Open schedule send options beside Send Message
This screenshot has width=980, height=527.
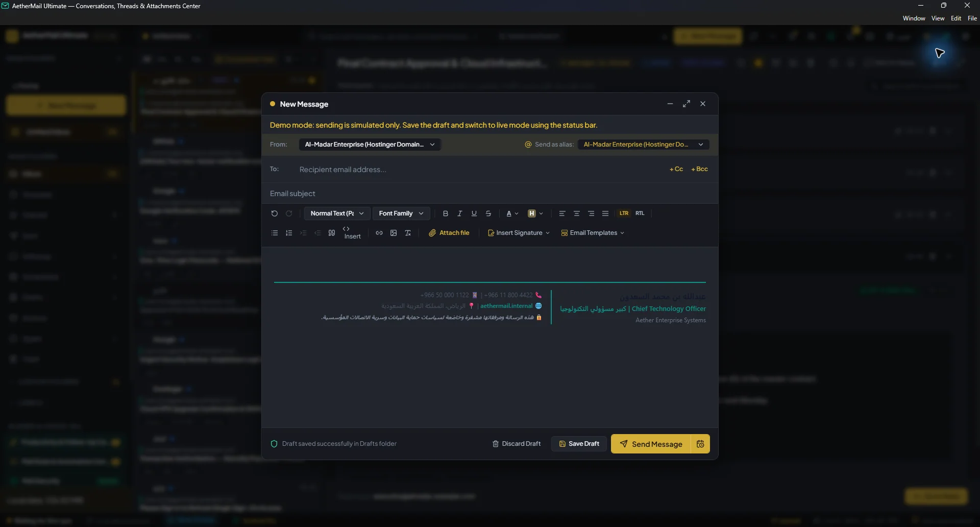(x=700, y=444)
